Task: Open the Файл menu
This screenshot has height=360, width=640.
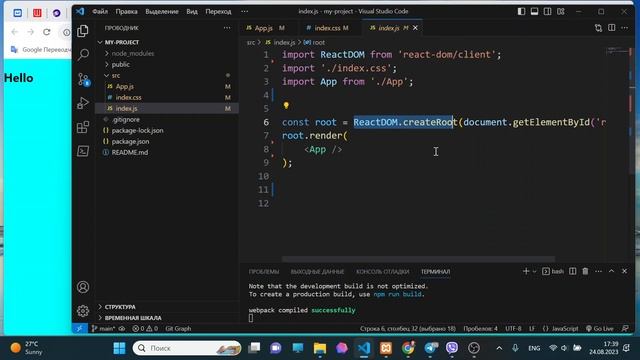Action: coord(100,11)
